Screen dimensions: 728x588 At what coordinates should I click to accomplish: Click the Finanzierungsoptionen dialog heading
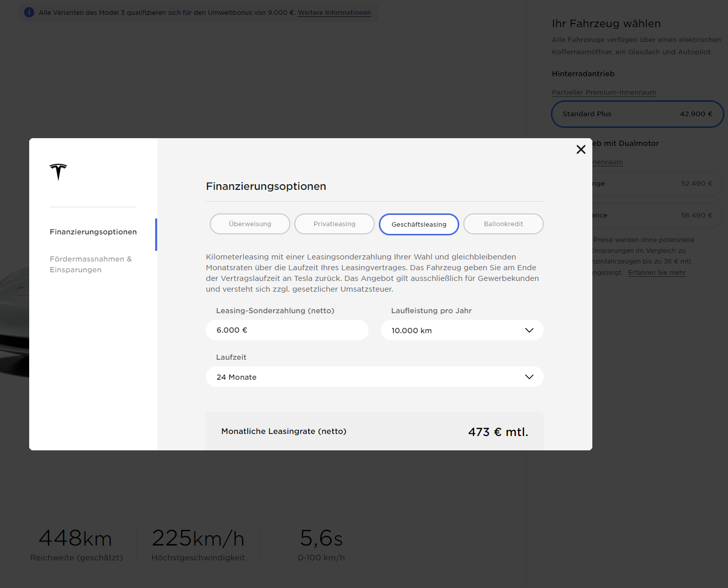click(266, 186)
